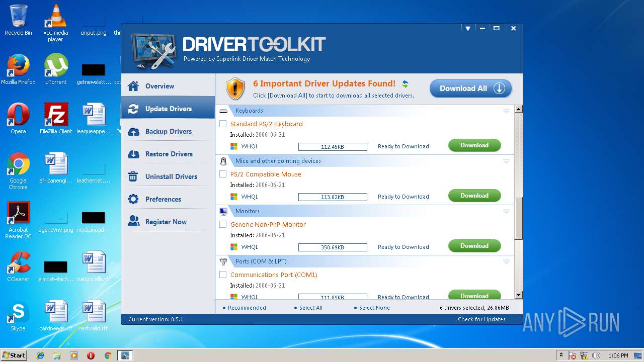Select VLC media player desktop icon
The height and width of the screenshot is (362, 644).
coord(55,23)
